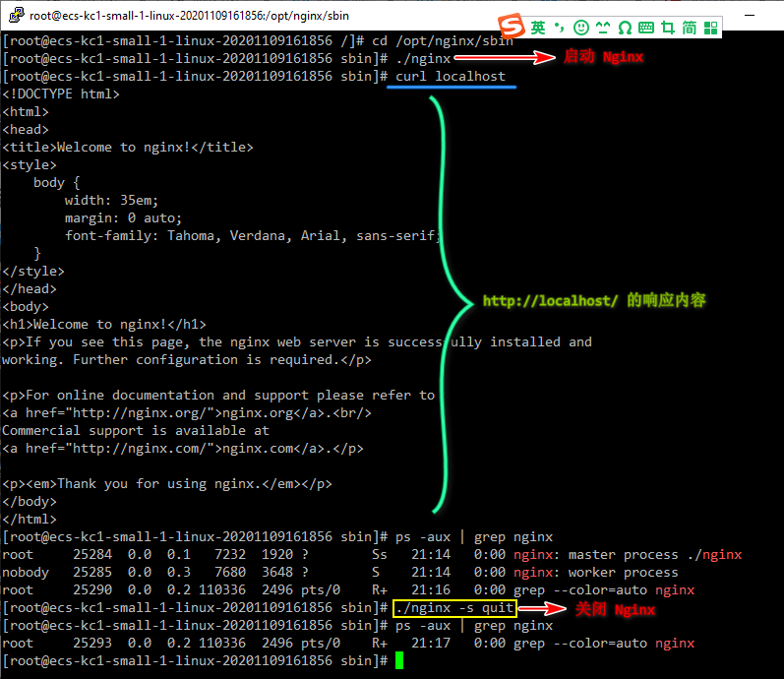Toggle Chinese/English mode via 英 button
Image resolution: width=784 pixels, height=679 pixels.
click(x=538, y=28)
